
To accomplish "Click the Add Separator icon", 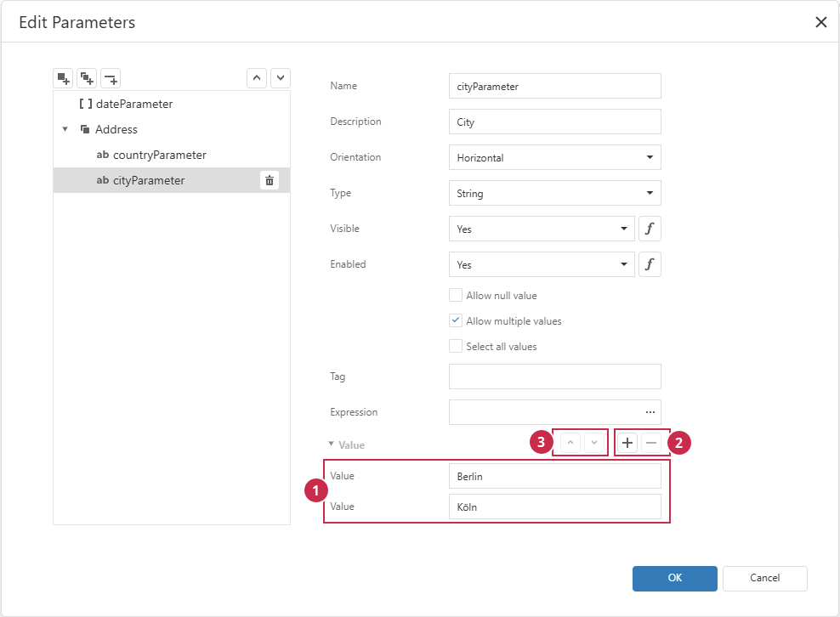I will point(111,79).
